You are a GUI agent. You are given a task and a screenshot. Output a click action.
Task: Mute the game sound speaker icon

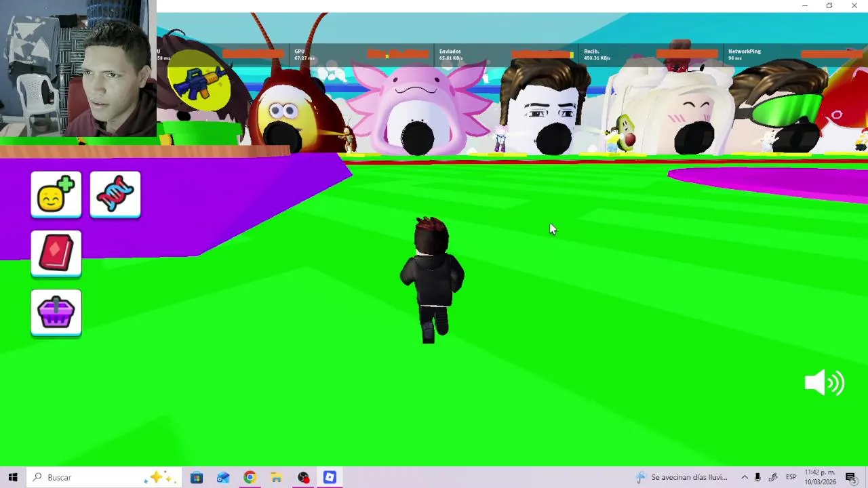824,383
